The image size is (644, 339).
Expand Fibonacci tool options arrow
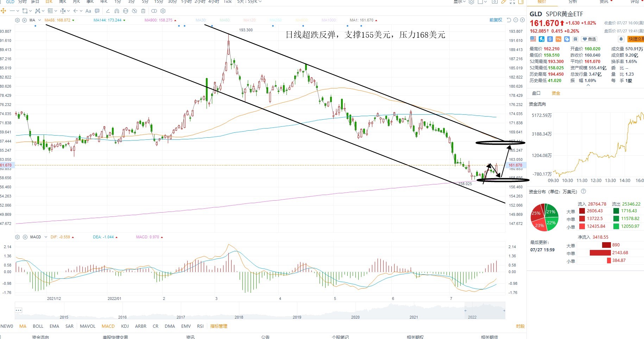tap(56, 11)
